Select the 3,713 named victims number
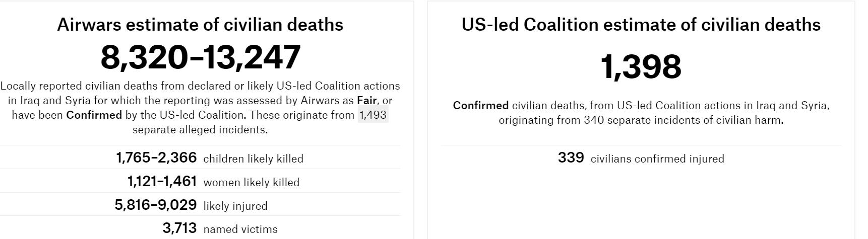Image resolution: width=868 pixels, height=239 pixels. [179, 228]
